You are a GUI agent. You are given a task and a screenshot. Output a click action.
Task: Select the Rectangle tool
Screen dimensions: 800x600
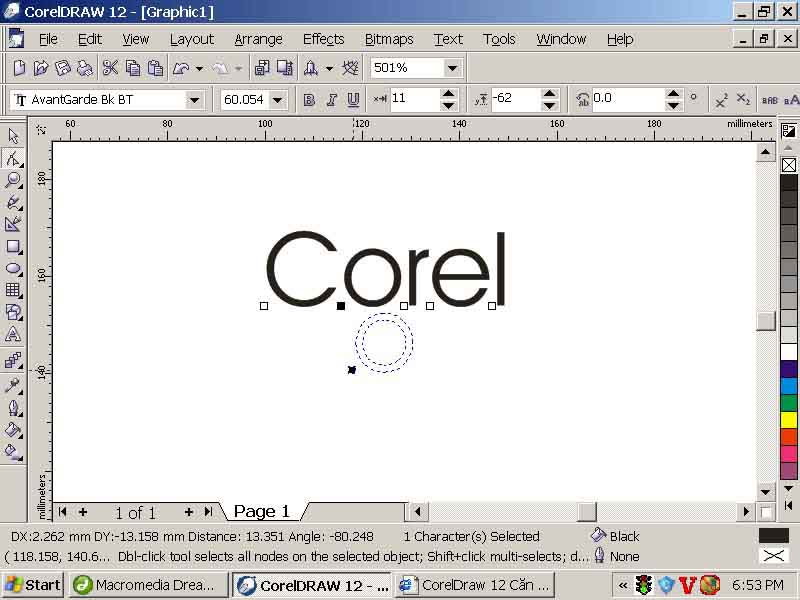13,247
